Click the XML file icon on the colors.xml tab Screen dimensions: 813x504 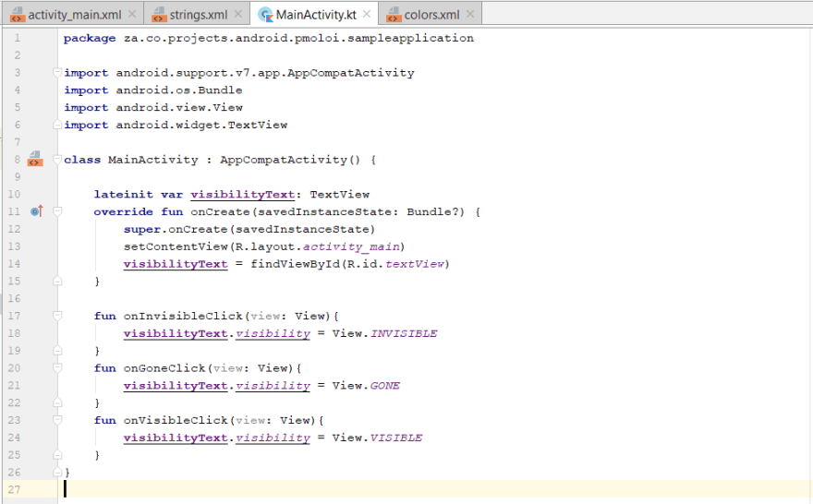tap(394, 15)
